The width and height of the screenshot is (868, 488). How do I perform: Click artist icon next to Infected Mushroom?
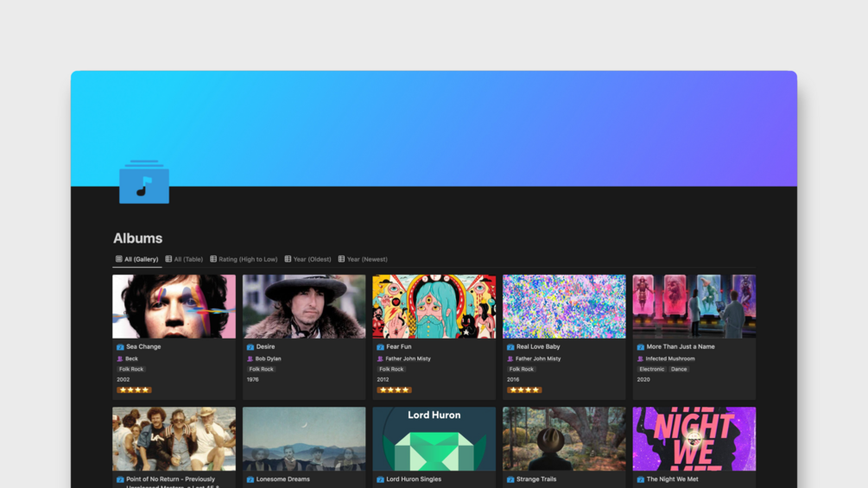click(641, 358)
